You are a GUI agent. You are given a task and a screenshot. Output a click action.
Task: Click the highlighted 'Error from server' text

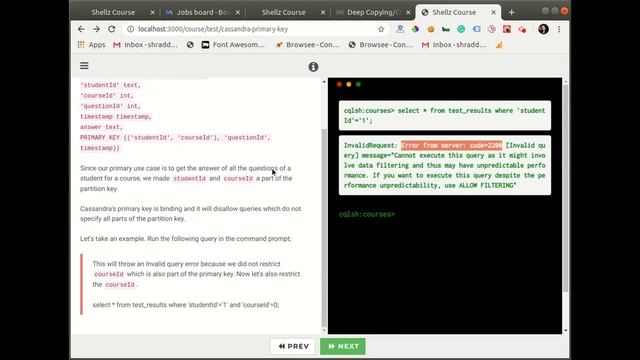[451, 145]
